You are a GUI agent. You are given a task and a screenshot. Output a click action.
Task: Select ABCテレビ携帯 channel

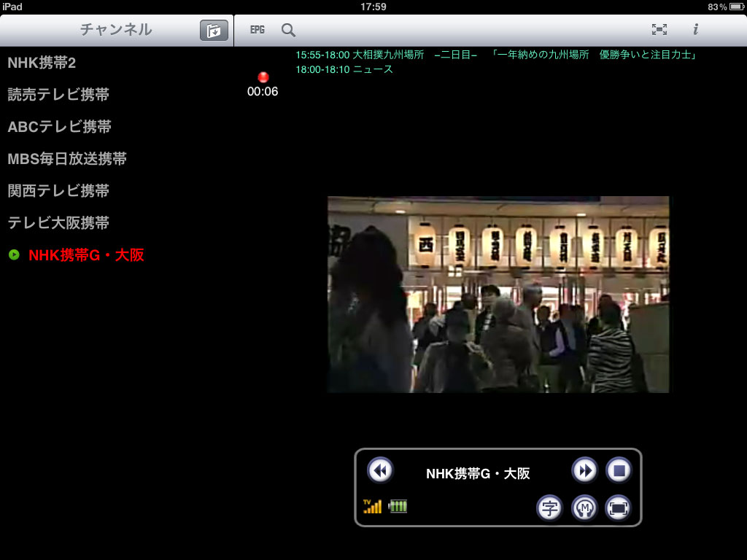116,127
